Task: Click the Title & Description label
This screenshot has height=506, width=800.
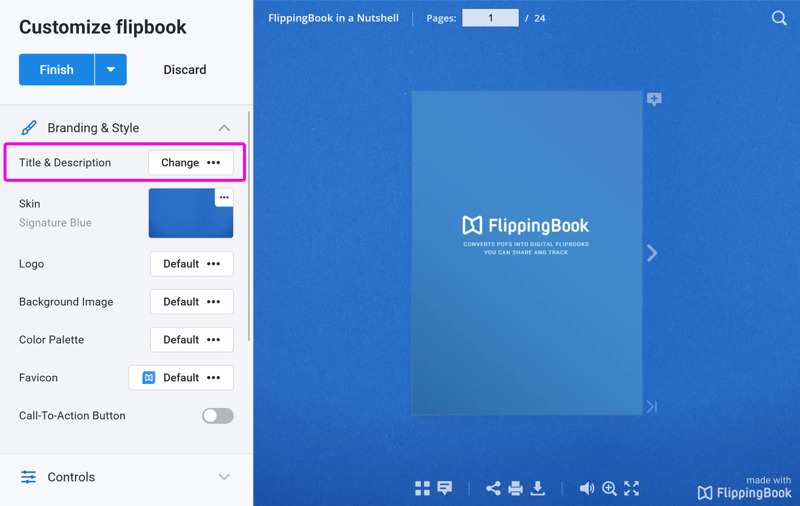Action: click(x=65, y=163)
